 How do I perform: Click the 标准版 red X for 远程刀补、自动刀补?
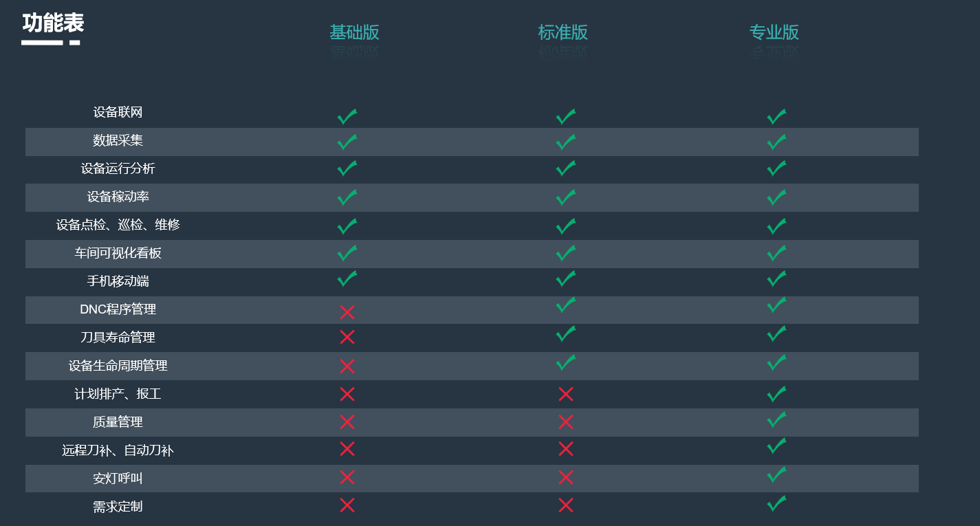coord(566,449)
